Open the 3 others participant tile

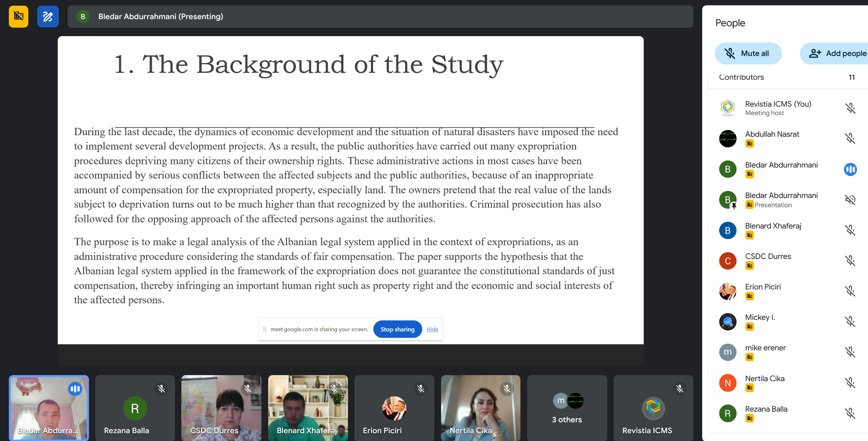click(567, 408)
